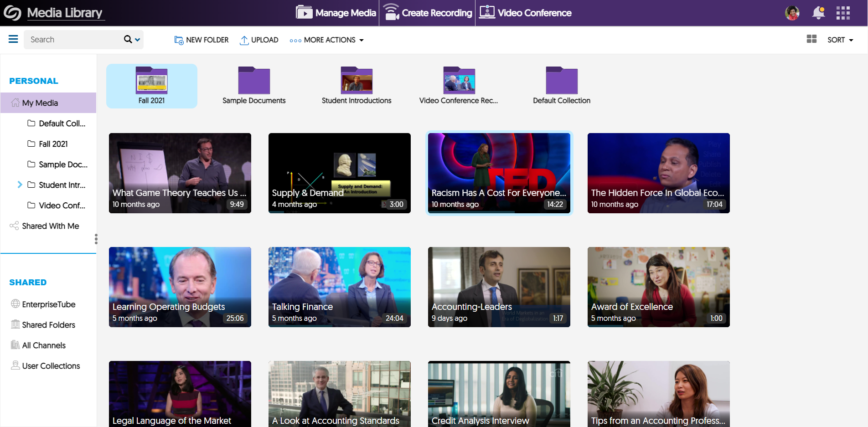Screen dimensions: 868x427
Task: Go to Video Conference menu
Action: pos(525,13)
